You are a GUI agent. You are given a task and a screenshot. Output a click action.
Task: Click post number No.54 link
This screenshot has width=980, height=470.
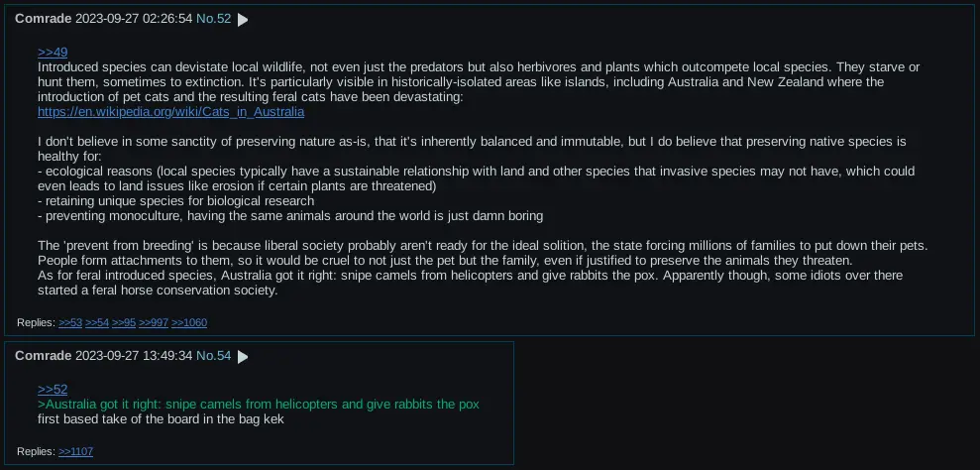(x=214, y=356)
